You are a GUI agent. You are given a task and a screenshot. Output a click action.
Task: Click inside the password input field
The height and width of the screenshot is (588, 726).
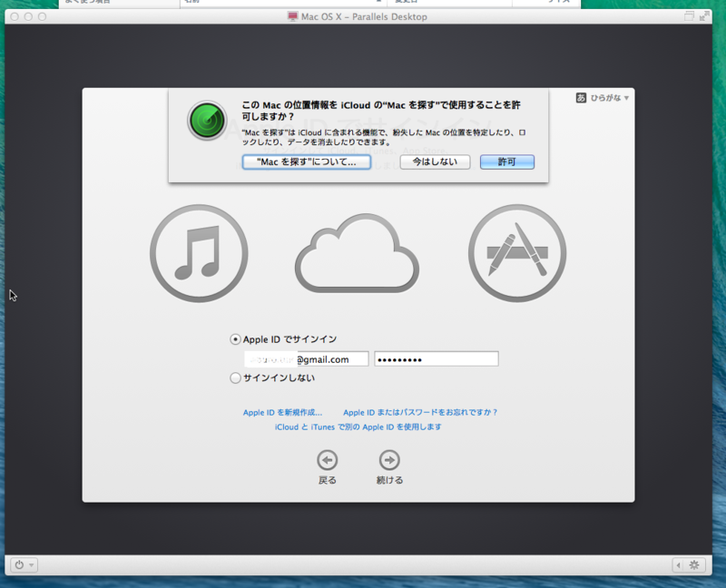coord(436,358)
